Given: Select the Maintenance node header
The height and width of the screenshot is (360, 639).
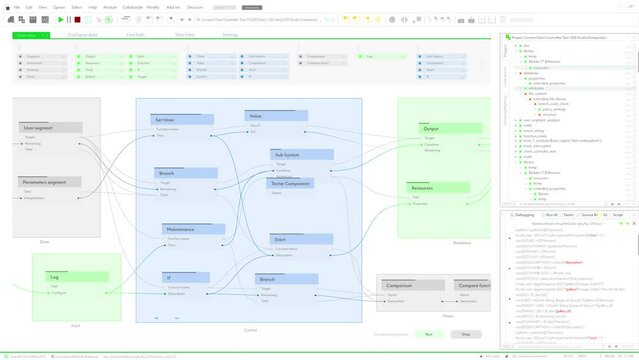Looking at the screenshot, I should [x=193, y=230].
